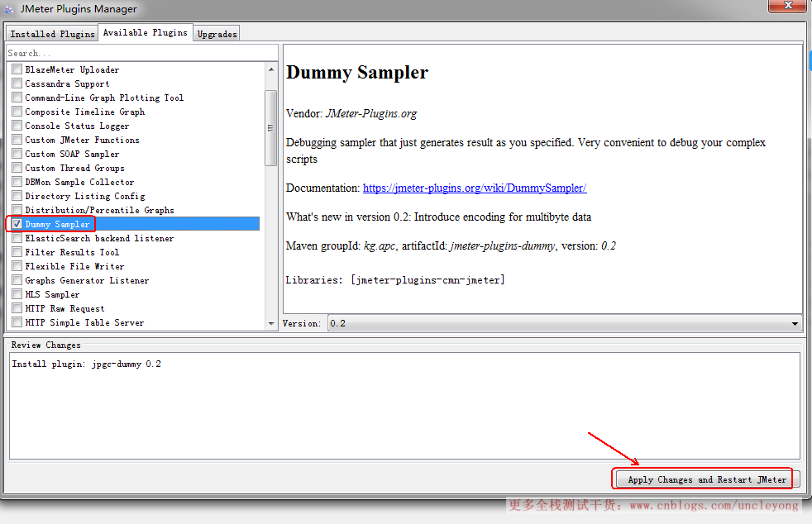
Task: Check the DBMon Sample Collector checkbox
Action: (x=17, y=182)
